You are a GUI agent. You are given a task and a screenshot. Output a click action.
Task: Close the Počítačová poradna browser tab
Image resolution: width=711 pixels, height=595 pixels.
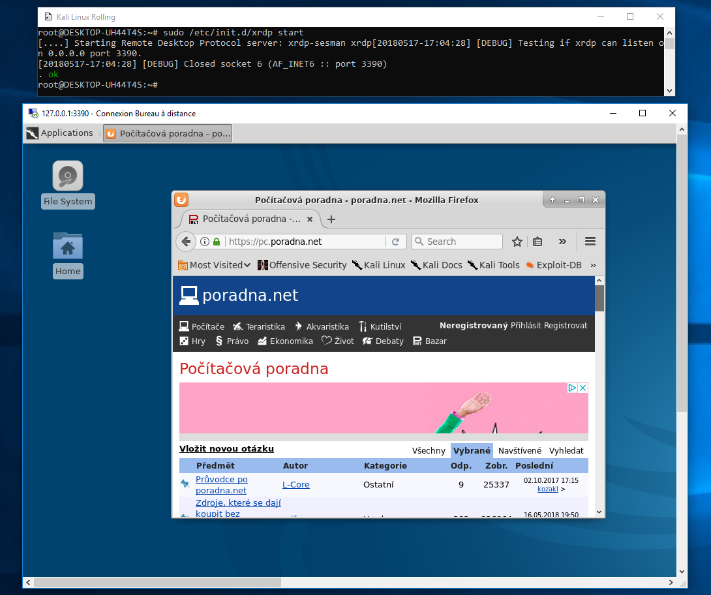[x=310, y=219]
